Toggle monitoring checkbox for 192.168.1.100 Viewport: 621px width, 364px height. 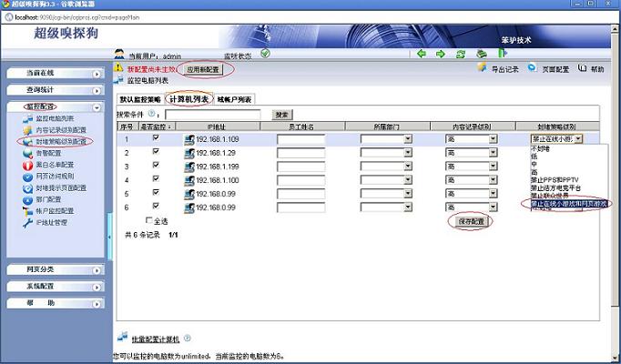pos(156,180)
